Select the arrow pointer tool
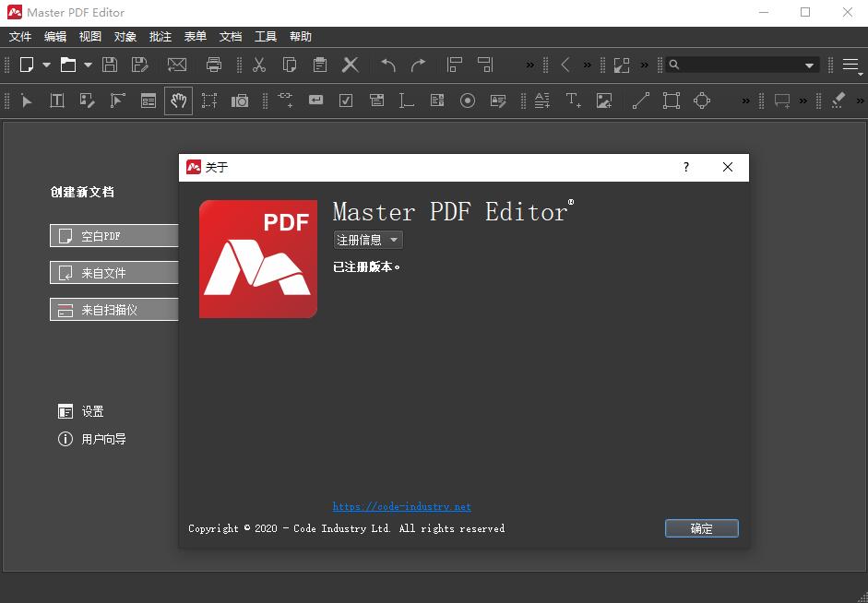The width and height of the screenshot is (868, 603). pyautogui.click(x=27, y=100)
